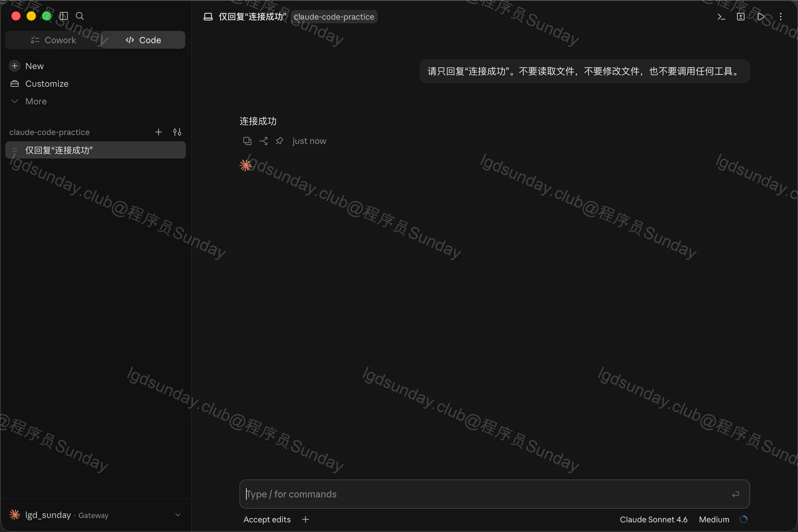Toggle the sidebar panel icon
This screenshot has width=798, height=532.
64,16
